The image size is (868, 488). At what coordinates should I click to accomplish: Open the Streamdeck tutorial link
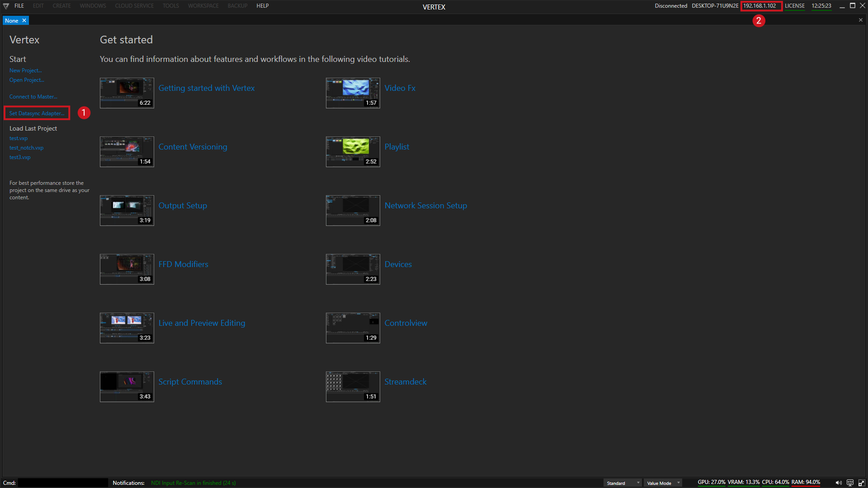click(405, 382)
